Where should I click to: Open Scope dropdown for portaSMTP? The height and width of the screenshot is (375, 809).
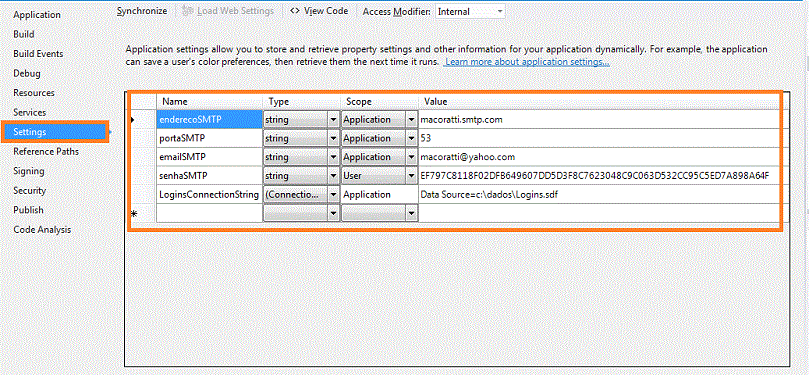coord(411,139)
